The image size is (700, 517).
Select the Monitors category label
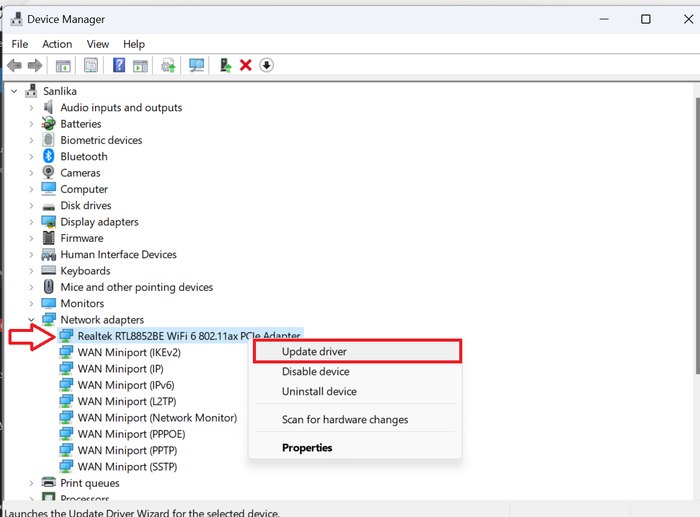click(82, 304)
